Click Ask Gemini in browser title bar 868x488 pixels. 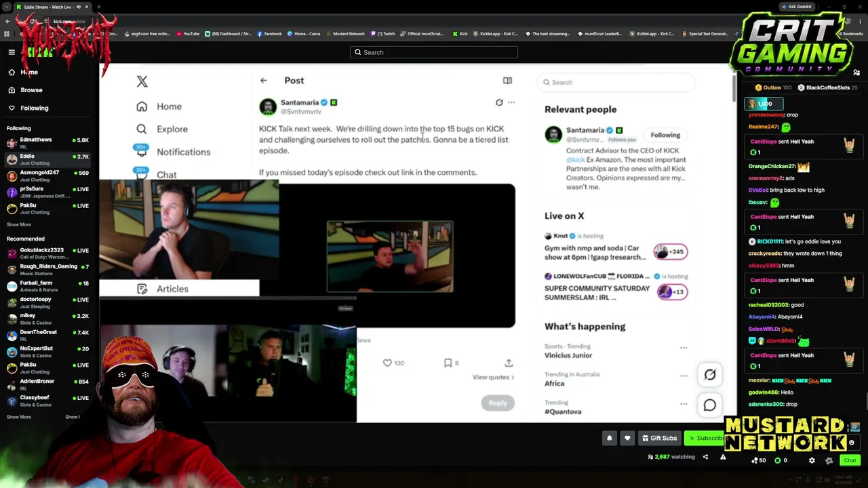(796, 7)
